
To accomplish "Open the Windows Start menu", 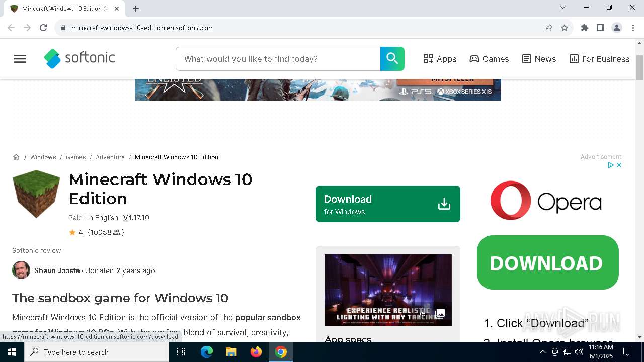I will pyautogui.click(x=12, y=352).
